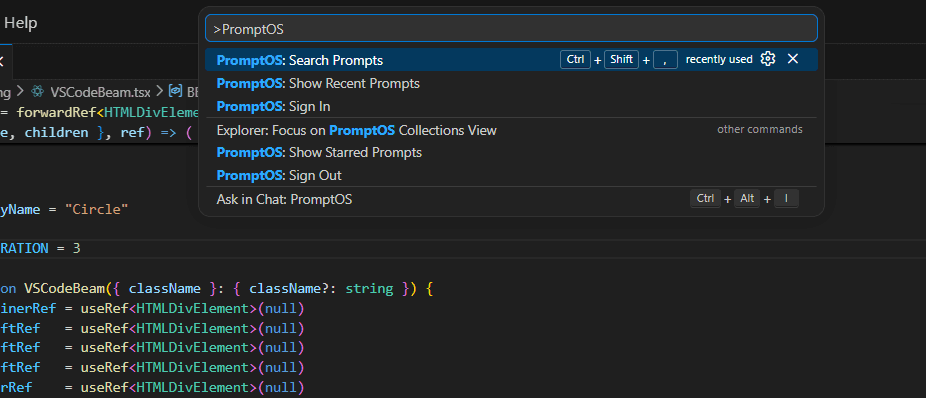Click the VSCodeBeam.tsx breadcrumb
The image size is (926, 398).
pyautogui.click(x=100, y=92)
